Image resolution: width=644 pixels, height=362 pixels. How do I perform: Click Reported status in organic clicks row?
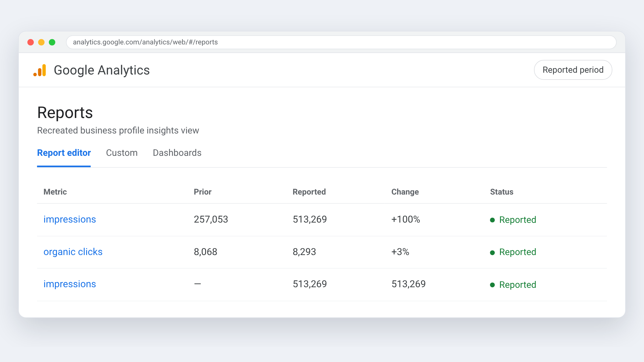click(513, 252)
